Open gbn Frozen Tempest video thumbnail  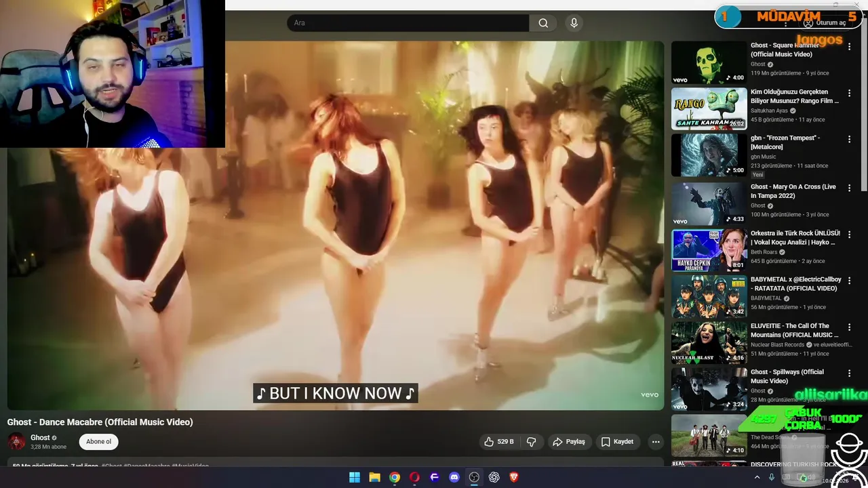[x=709, y=155]
